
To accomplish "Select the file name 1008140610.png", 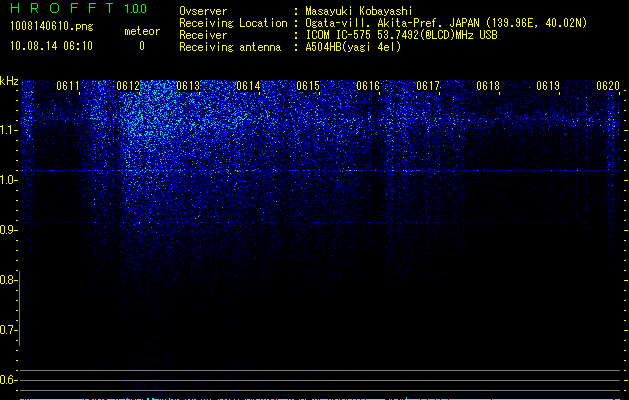I will (52, 27).
